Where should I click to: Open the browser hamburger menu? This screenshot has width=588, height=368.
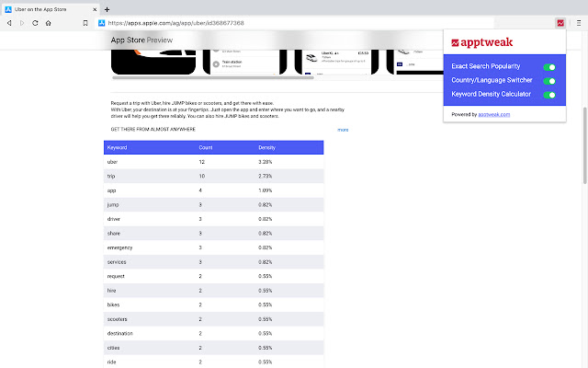579,23
